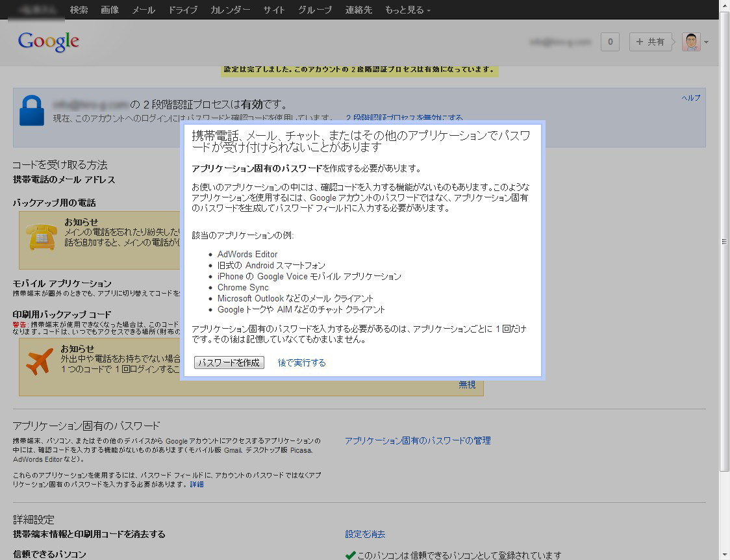Expand the もっと見る menu
Screen dimensions: 730x560
click(x=407, y=10)
